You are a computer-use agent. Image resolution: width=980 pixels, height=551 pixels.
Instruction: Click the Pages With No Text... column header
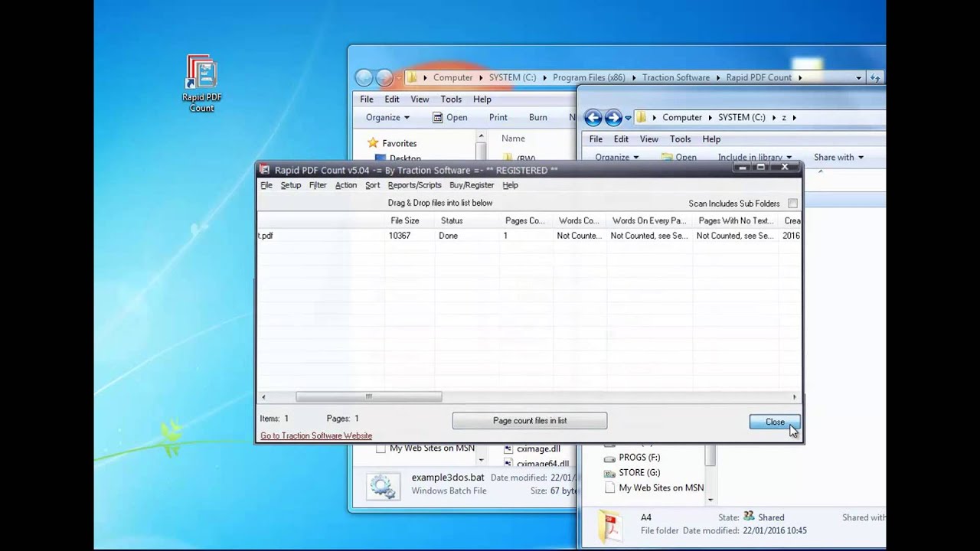coord(736,220)
